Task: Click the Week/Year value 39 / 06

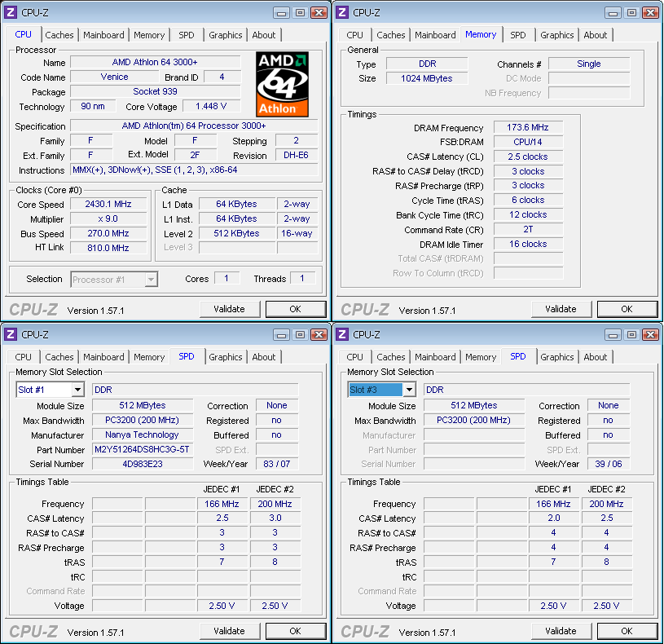Action: tap(609, 465)
